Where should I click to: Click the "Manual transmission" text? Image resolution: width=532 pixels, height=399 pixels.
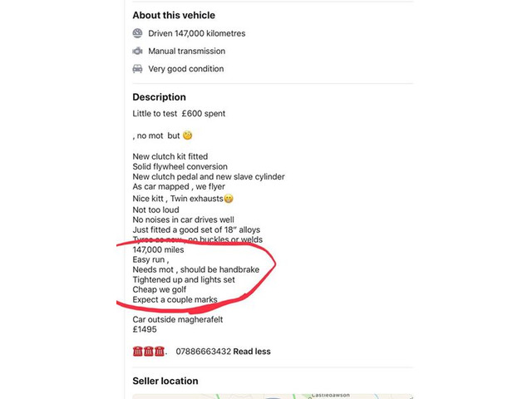(x=186, y=51)
